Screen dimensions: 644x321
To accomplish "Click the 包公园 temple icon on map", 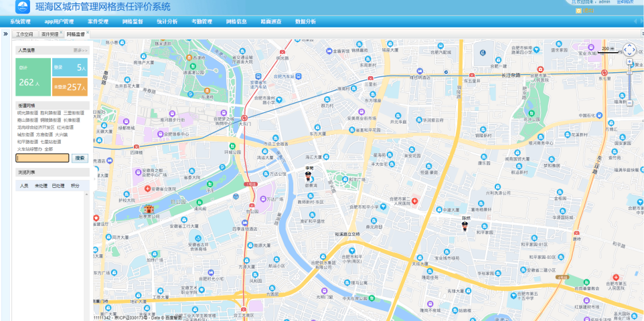I will [149, 210].
